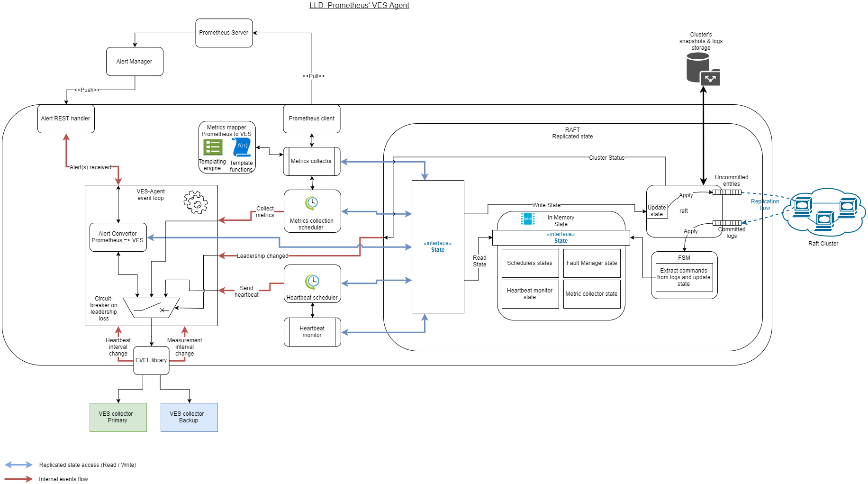Click the red legend arrow for internal events
The height and width of the screenshot is (484, 868).
coord(19,479)
